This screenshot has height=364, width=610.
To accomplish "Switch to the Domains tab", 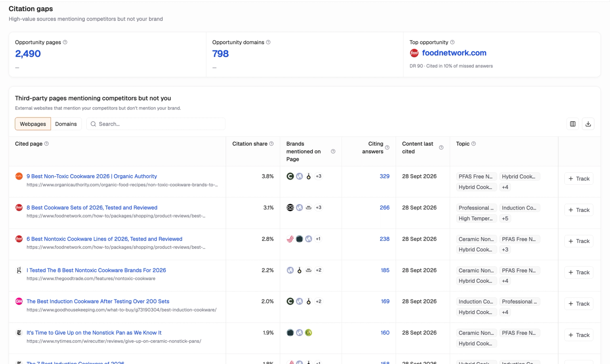I will [x=66, y=124].
